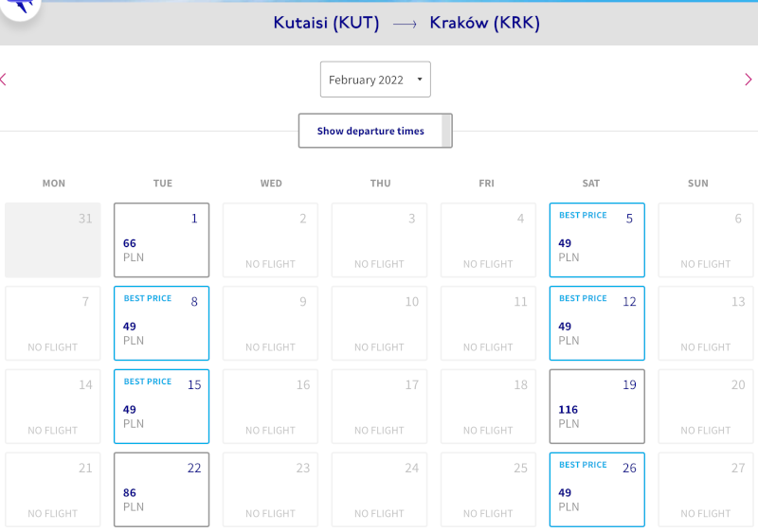Screen dimensions: 758x532
Task: Click the no-flight cell for February 2
Action: click(270, 239)
